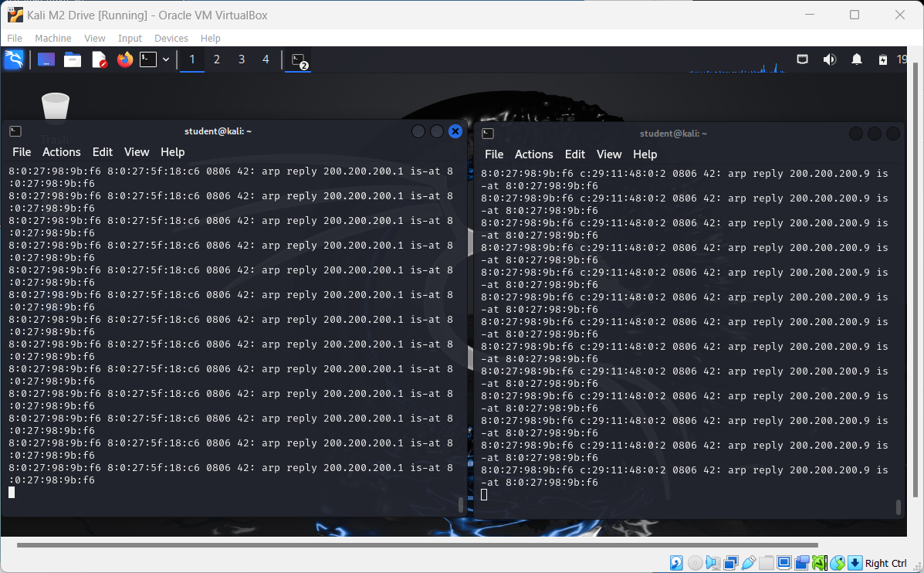Open the Kali applications menu dragon icon
The height and width of the screenshot is (573, 924).
[14, 59]
